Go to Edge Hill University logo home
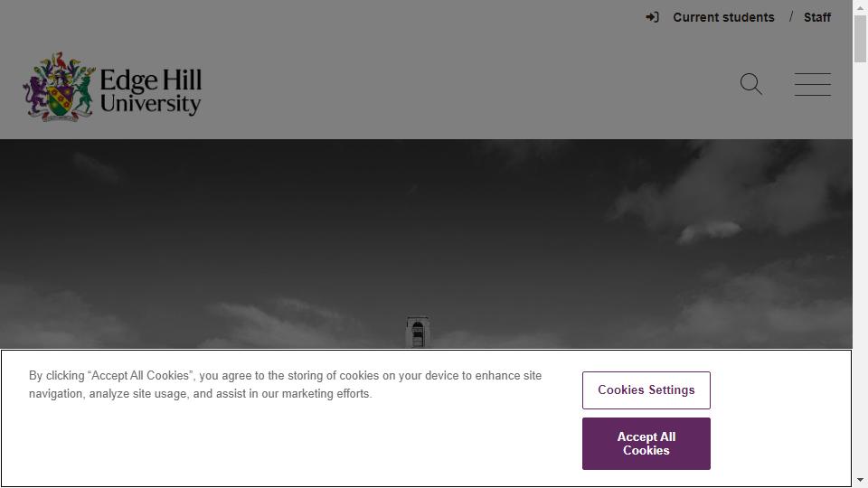The width and height of the screenshot is (868, 488). (x=112, y=87)
